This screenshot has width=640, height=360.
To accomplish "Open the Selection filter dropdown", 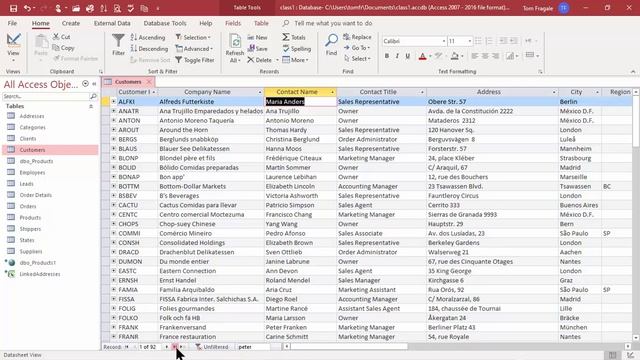I will (193, 37).
